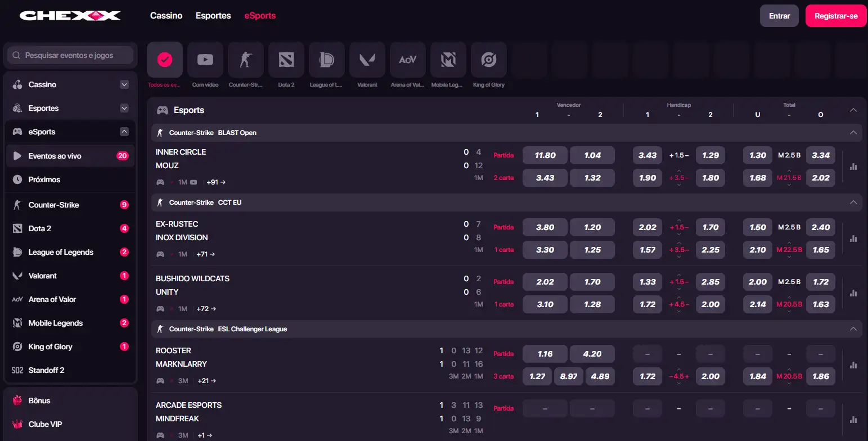
Task: Select MOUZ match winner odds 1.04
Action: pyautogui.click(x=592, y=155)
